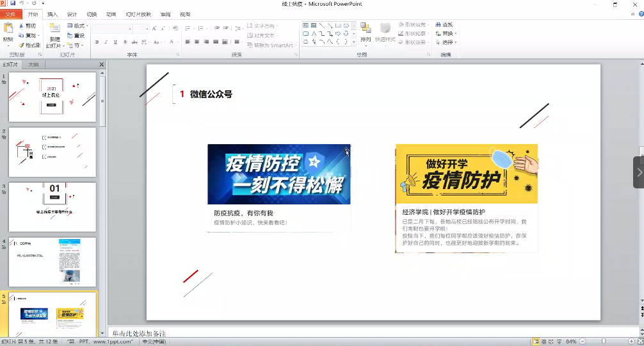Viewport: 644px width, 346px height.
Task: Toggle Bold text formatting
Action: [97, 42]
